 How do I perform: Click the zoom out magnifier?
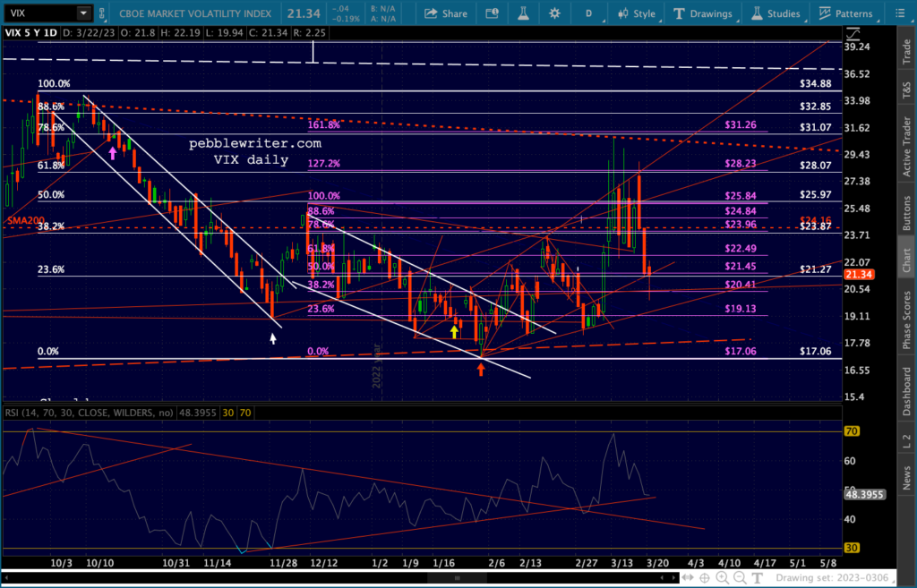740,577
